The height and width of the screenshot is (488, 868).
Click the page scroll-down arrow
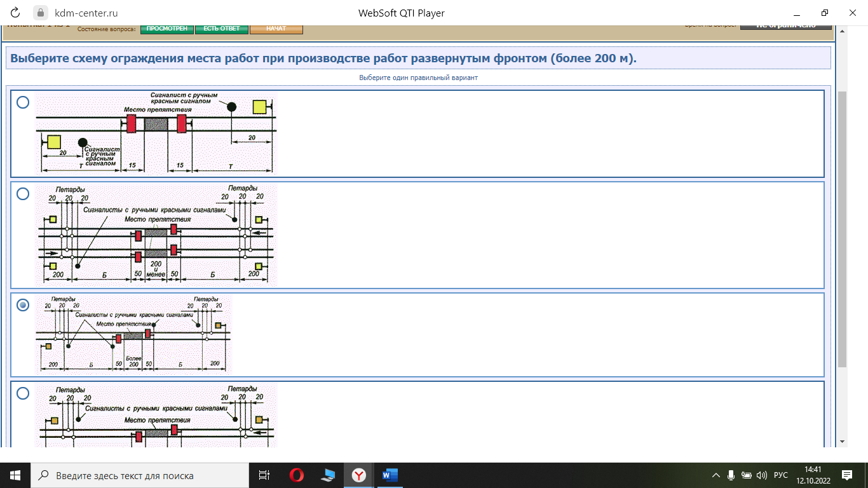(x=842, y=442)
